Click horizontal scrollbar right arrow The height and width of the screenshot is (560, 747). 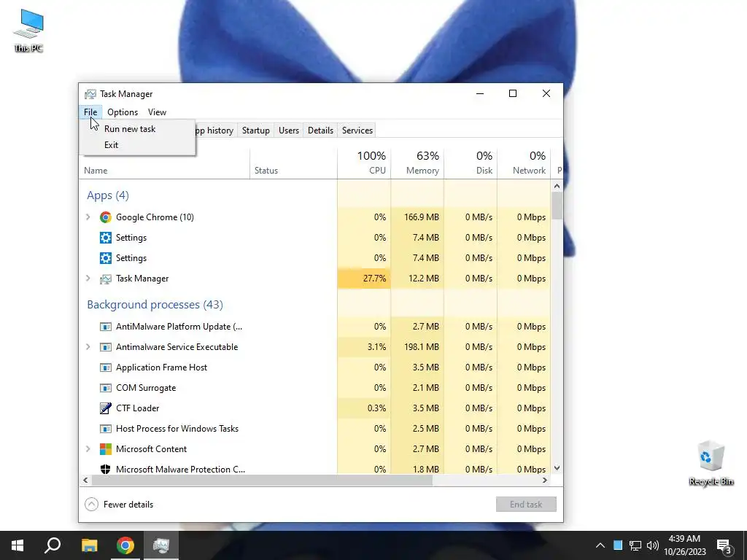(x=544, y=480)
